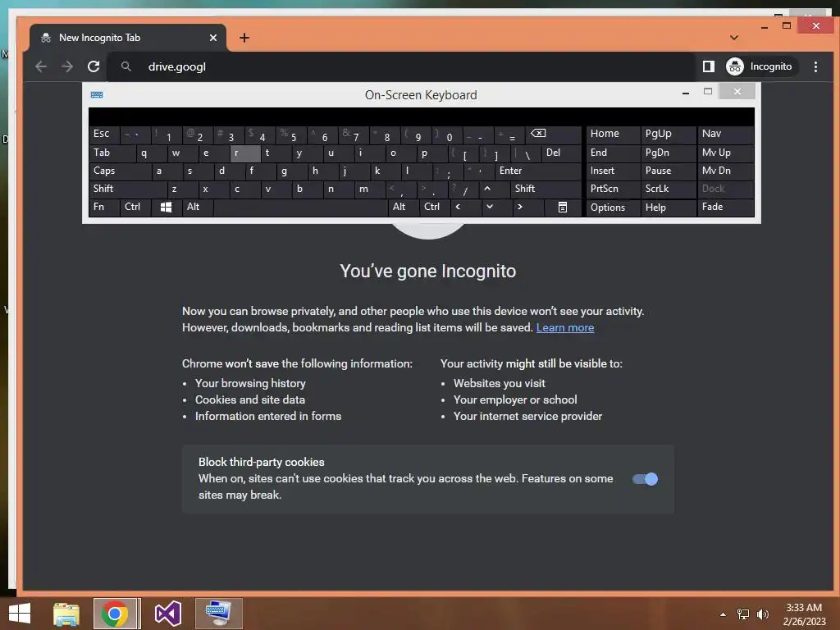Viewport: 840px width, 630px height.
Task: Tap the Tab key on keyboard
Action: click(x=112, y=153)
